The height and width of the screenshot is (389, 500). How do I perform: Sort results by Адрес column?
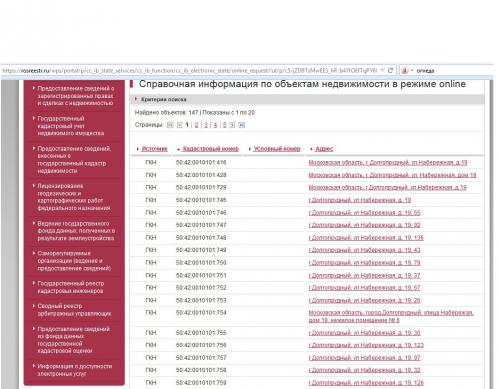pyautogui.click(x=324, y=149)
